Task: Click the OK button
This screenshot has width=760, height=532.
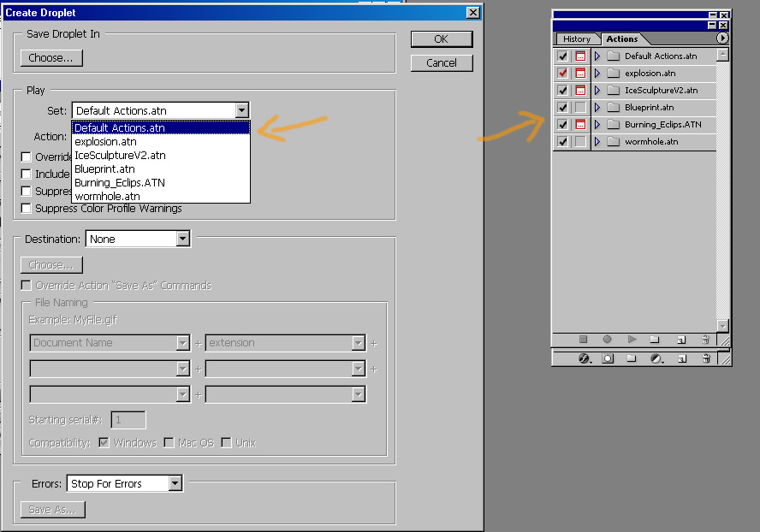Action: coord(441,39)
